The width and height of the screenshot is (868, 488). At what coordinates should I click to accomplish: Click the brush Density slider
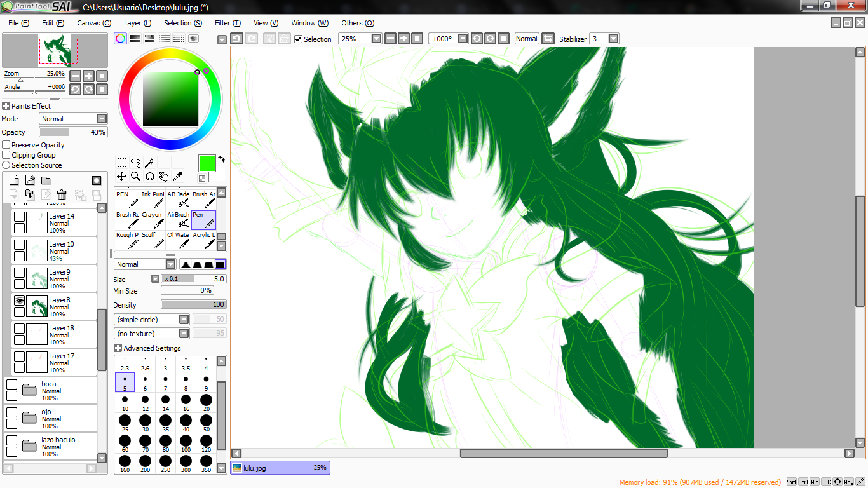(x=194, y=304)
